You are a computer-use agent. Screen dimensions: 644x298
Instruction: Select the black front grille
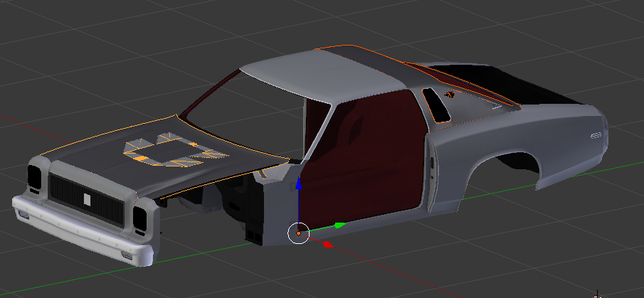[x=85, y=199]
